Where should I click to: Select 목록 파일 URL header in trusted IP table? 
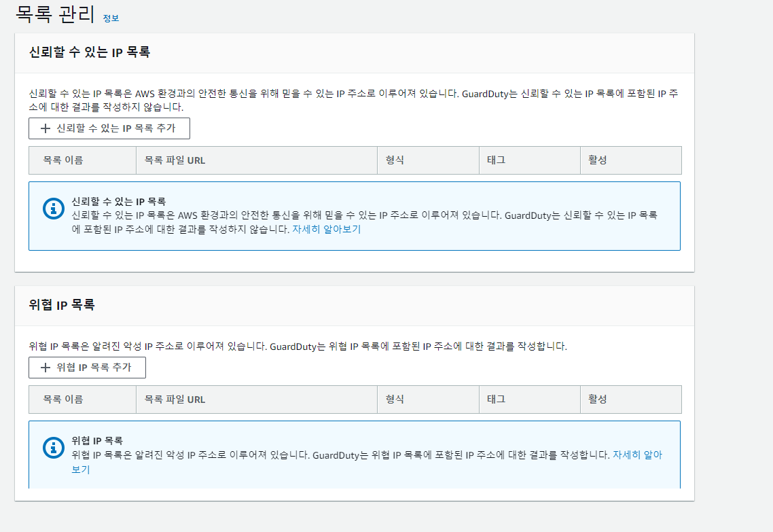[257, 160]
